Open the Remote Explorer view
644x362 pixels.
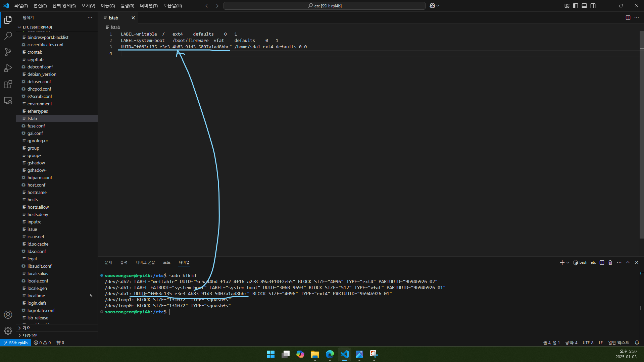[x=8, y=100]
